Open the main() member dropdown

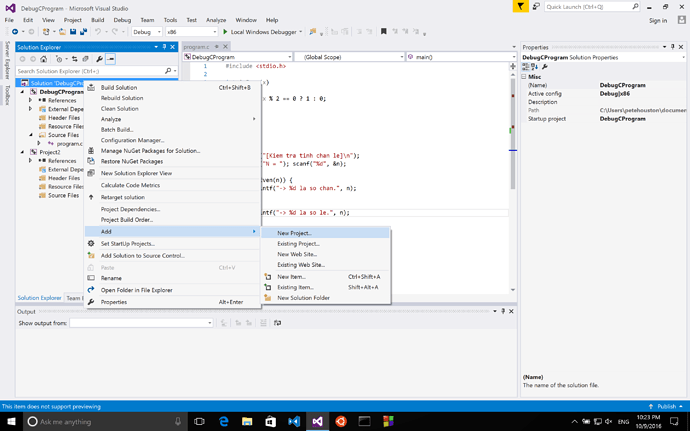click(x=461, y=57)
